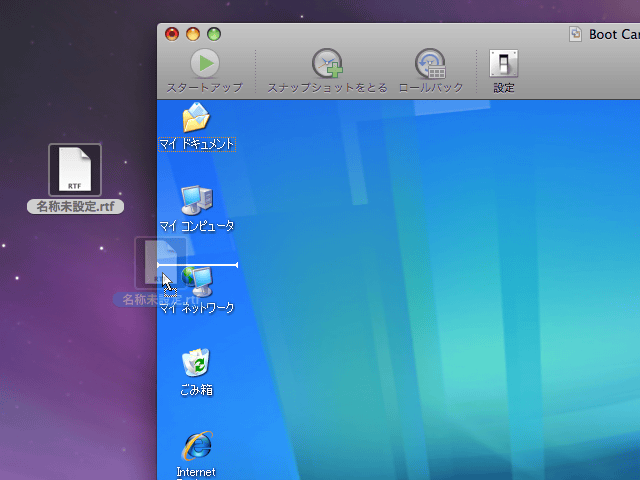Viewport: 640px width, 480px height.
Task: Click the マイ ドキュメント label text
Action: pos(197,144)
